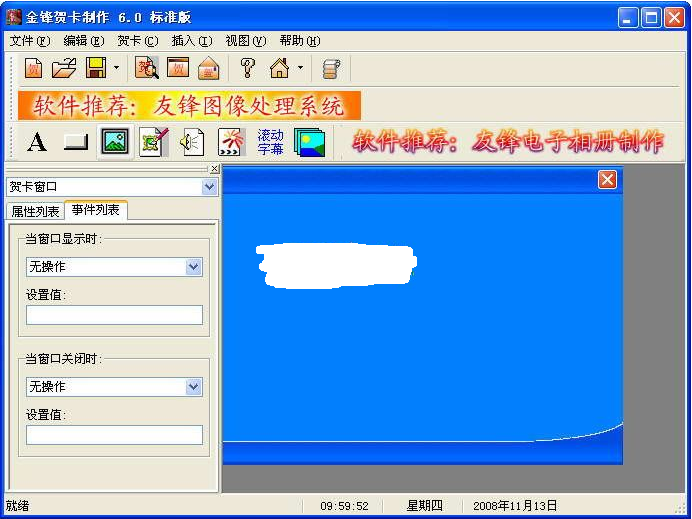Open the 视图 menu
This screenshot has width=692, height=519.
pyautogui.click(x=246, y=41)
